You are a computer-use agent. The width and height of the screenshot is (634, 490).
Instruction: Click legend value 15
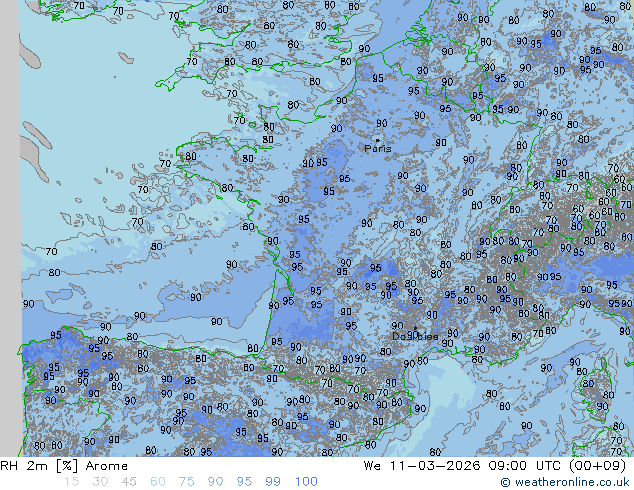click(71, 482)
